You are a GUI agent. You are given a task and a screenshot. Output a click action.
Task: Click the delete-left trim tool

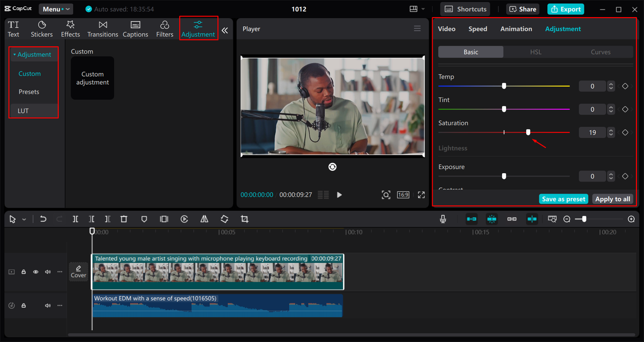[x=92, y=219]
